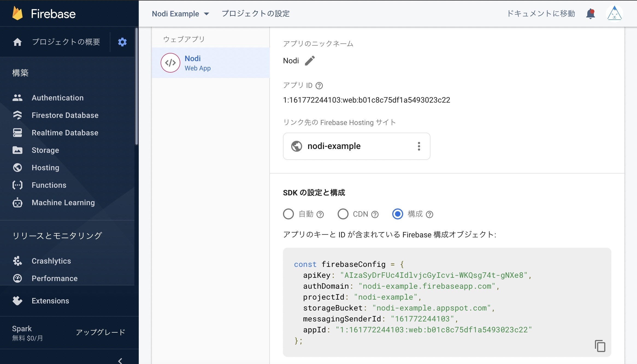Click the Firebase home/overview icon
637x364 pixels.
point(17,41)
